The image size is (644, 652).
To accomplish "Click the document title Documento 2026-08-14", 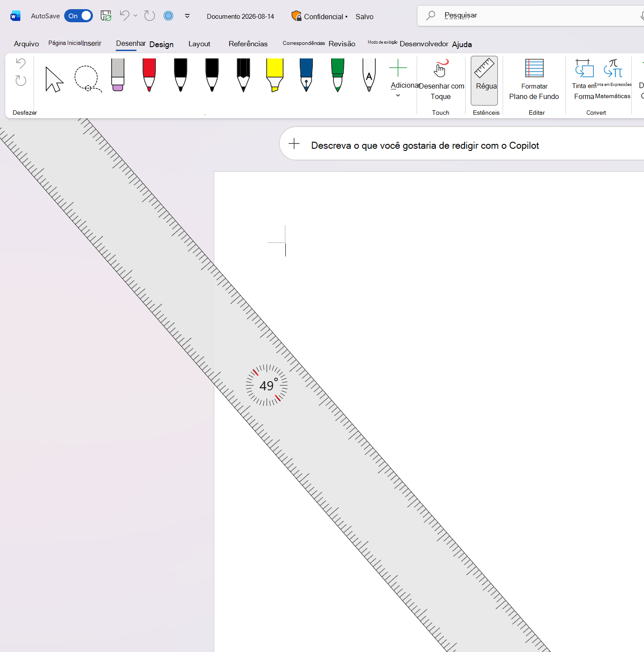I will click(240, 17).
